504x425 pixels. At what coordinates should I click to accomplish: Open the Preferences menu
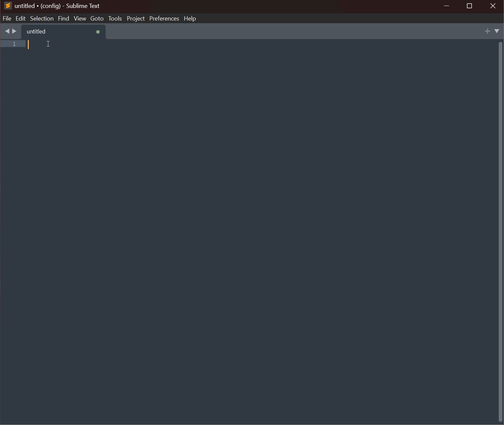tap(164, 19)
